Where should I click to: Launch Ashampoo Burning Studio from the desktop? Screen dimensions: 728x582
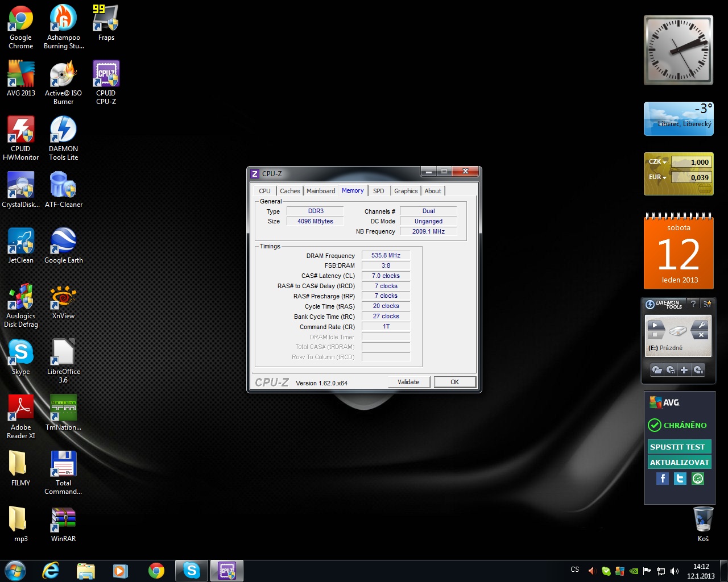click(x=64, y=27)
